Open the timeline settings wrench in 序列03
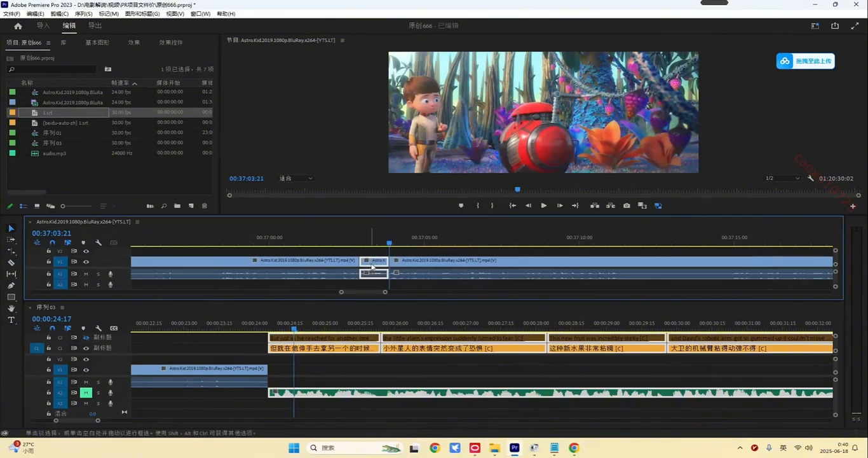Screen dimensions: 868x458 [99, 328]
